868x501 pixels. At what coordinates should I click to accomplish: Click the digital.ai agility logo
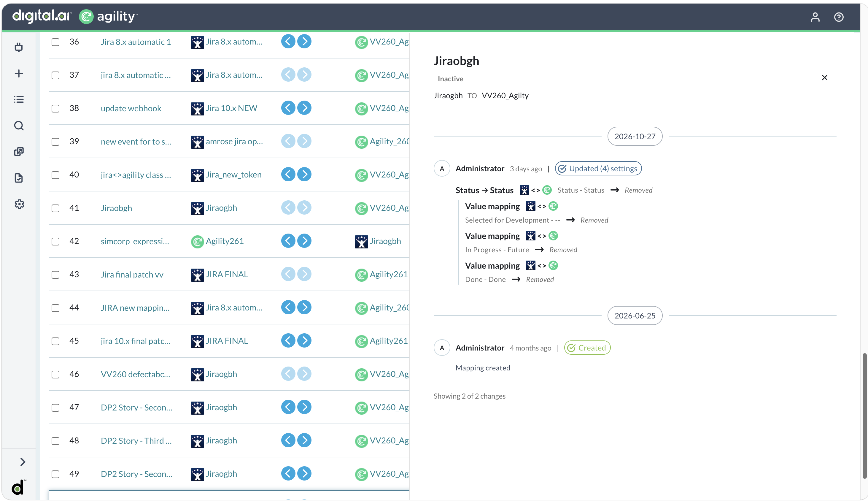click(75, 16)
